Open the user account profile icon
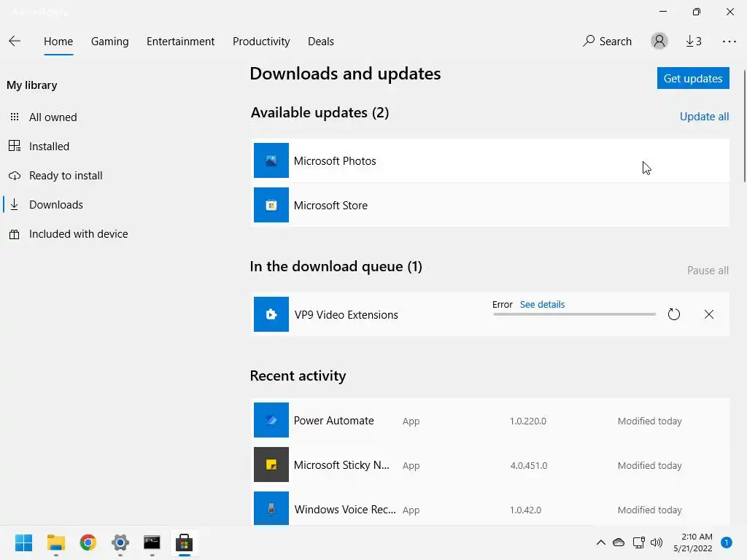The height and width of the screenshot is (560, 747). click(x=659, y=41)
